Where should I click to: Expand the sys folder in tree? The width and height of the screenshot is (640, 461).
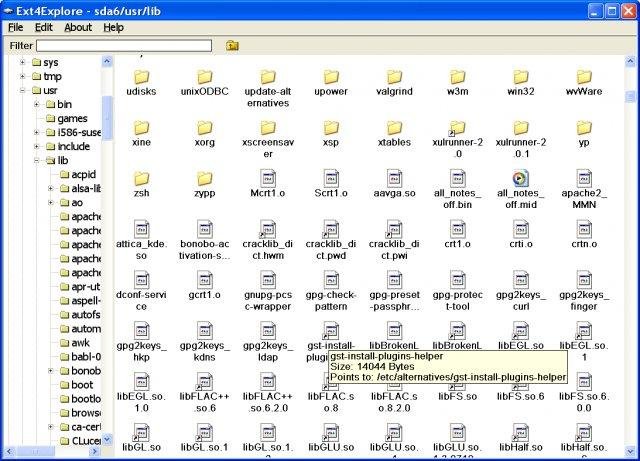tap(23, 62)
